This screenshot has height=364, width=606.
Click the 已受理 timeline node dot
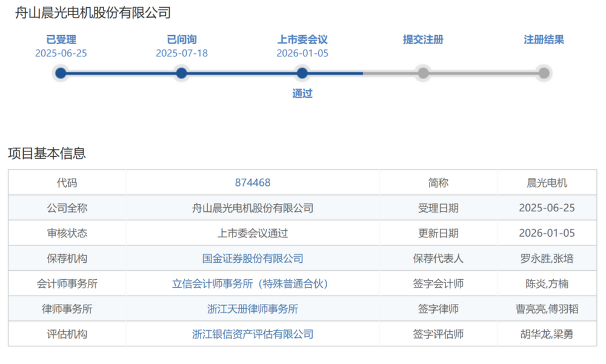pos(60,73)
